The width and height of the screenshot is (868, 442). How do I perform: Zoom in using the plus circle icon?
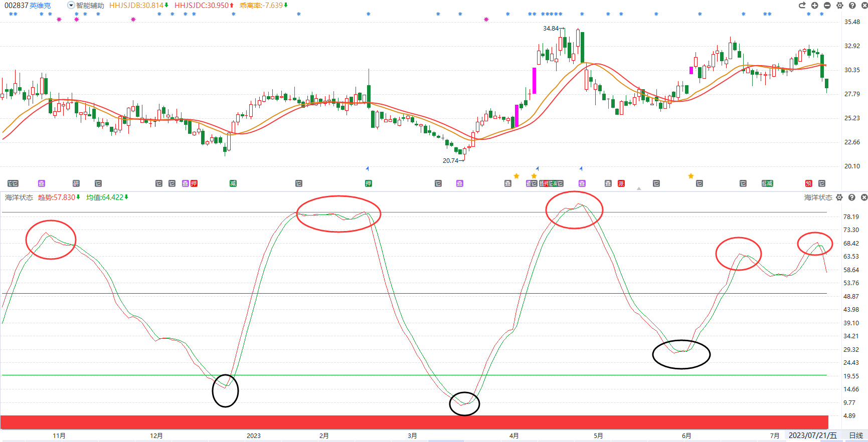click(814, 5)
